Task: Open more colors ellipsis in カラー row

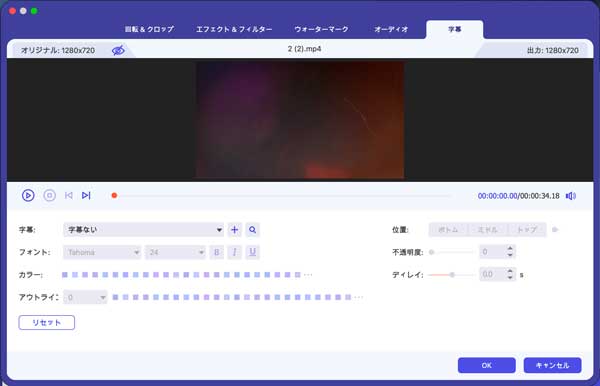Action: click(308, 275)
